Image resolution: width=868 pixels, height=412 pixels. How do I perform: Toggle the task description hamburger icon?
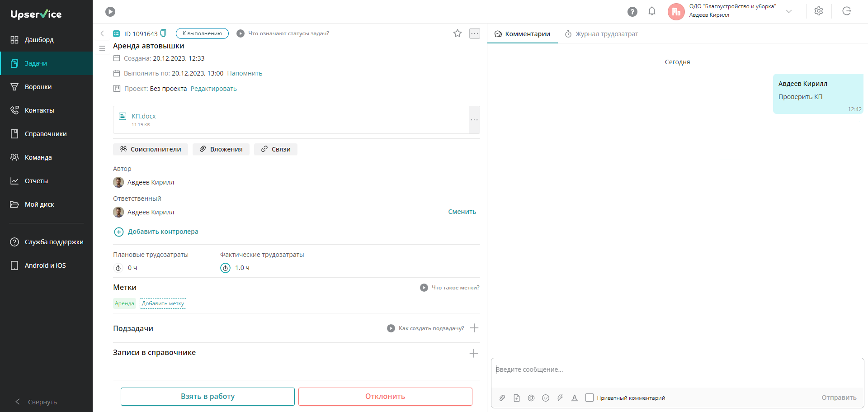(x=102, y=48)
